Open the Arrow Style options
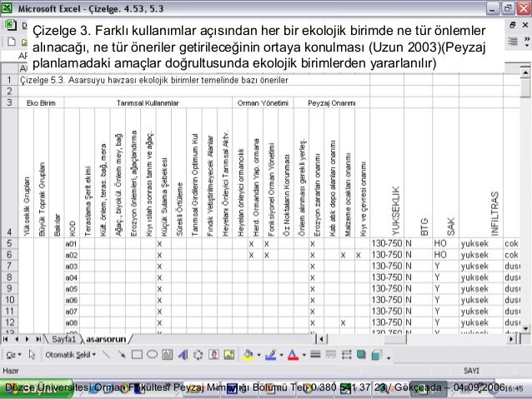Image resolution: width=532 pixels, height=399 pixels. coord(346,355)
